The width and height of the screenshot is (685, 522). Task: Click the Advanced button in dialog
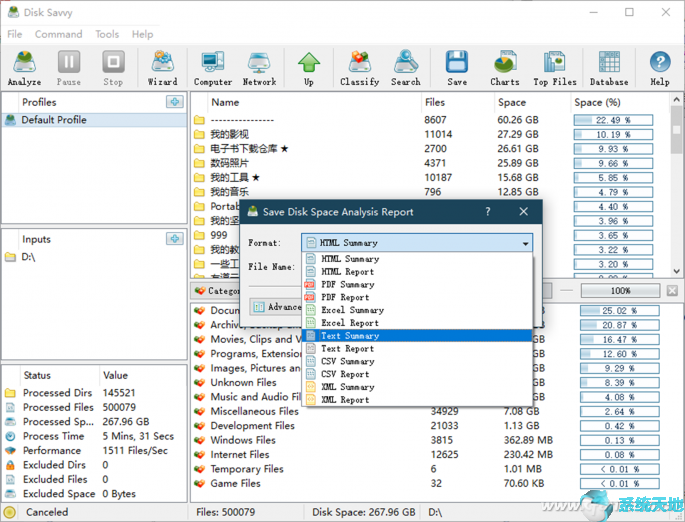click(276, 307)
